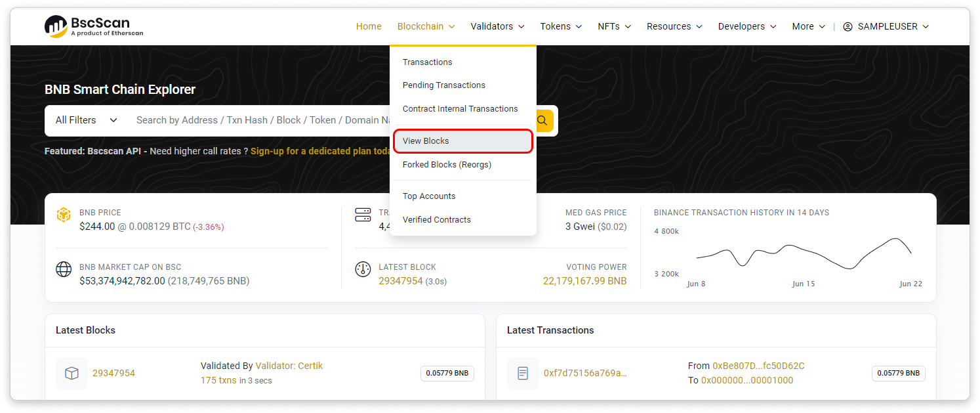
Task: Click the transaction history line chart
Action: 804,253
